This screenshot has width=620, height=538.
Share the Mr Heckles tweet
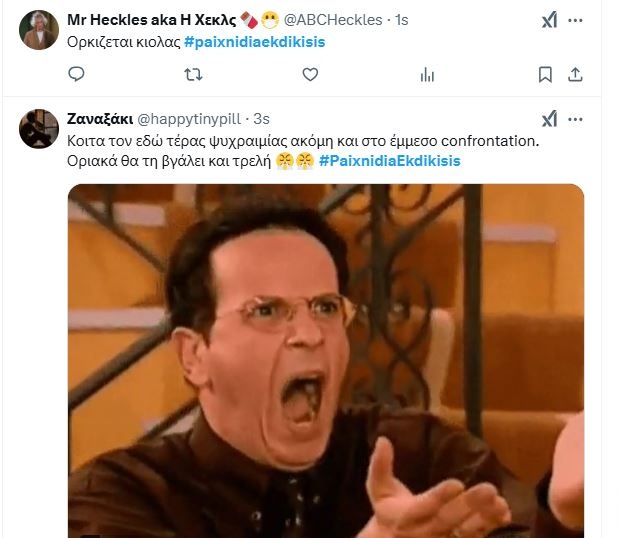pos(575,74)
